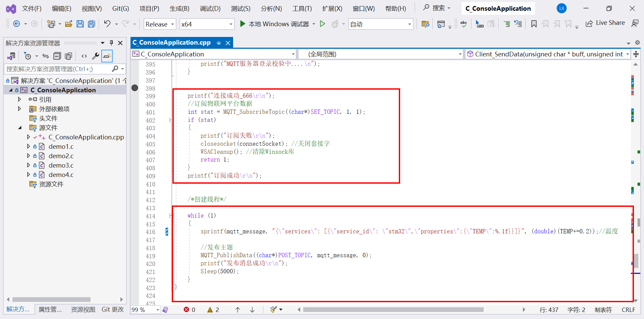The width and height of the screenshot is (644, 319).
Task: Collapse all in Solution Explorer
Action: pos(57,56)
